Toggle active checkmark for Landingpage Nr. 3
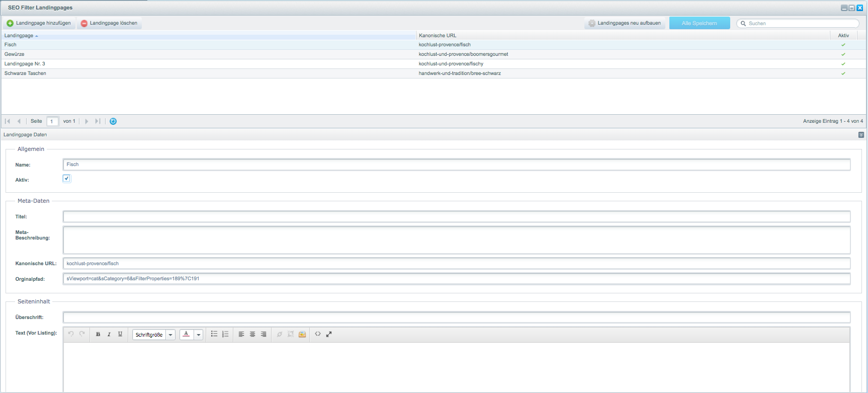868x393 pixels. tap(843, 64)
